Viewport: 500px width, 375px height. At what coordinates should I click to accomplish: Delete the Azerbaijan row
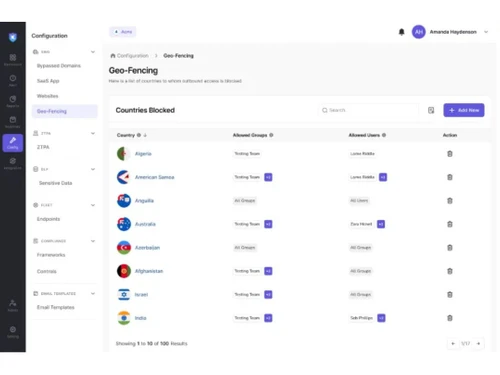click(450, 248)
